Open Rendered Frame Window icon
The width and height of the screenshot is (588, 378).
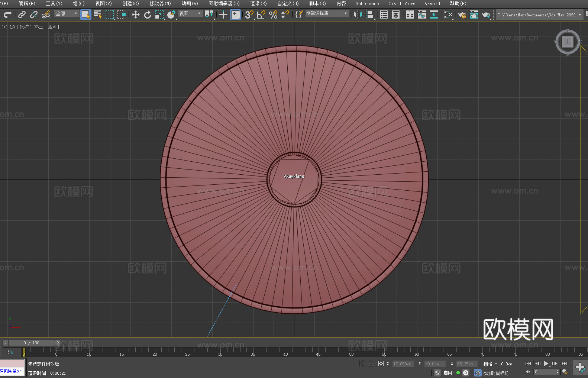(x=474, y=14)
